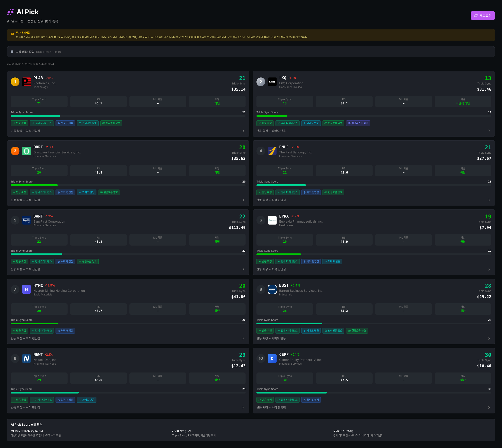This screenshot has height=448, width=502.
Task: Select the ORRF green circle logo
Action: [x=26, y=151]
